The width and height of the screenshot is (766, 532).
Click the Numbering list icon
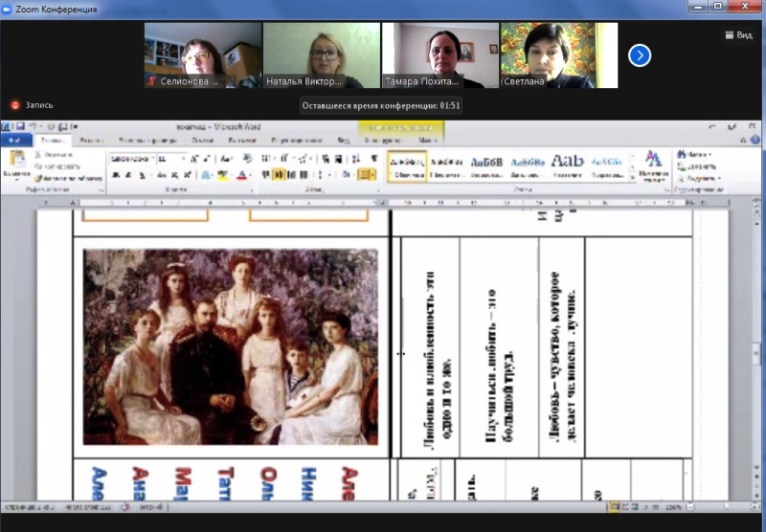tap(283, 159)
